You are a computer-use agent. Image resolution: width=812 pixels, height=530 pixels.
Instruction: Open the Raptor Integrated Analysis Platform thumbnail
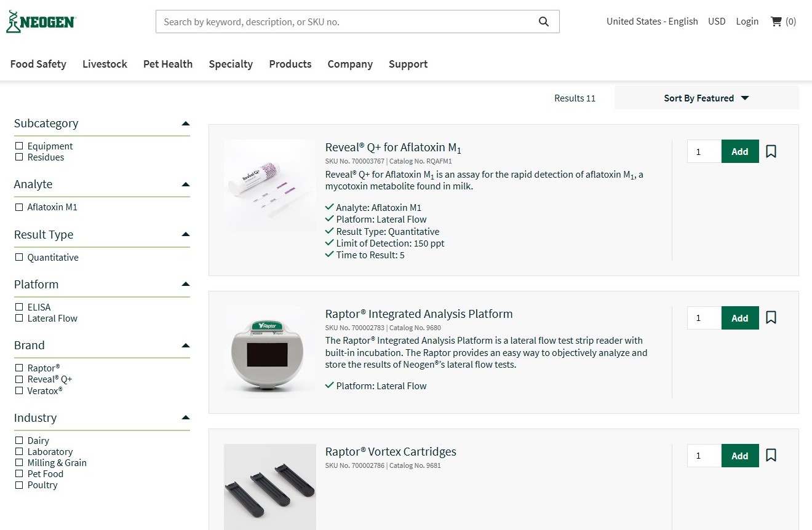coord(269,352)
